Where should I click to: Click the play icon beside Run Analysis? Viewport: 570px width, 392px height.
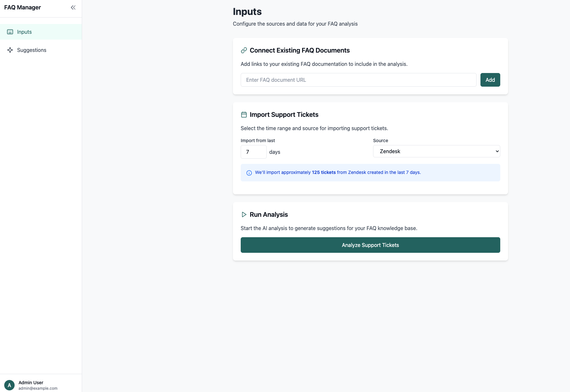(244, 214)
